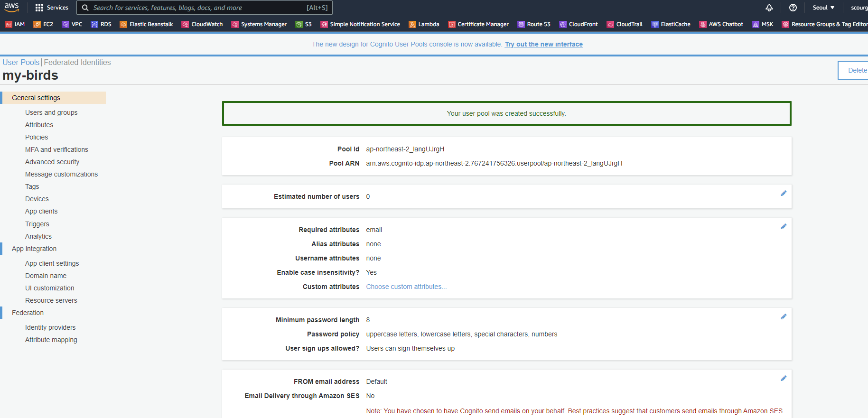Open Analytics settings page
Screen dimensions: 868x418
click(38, 236)
